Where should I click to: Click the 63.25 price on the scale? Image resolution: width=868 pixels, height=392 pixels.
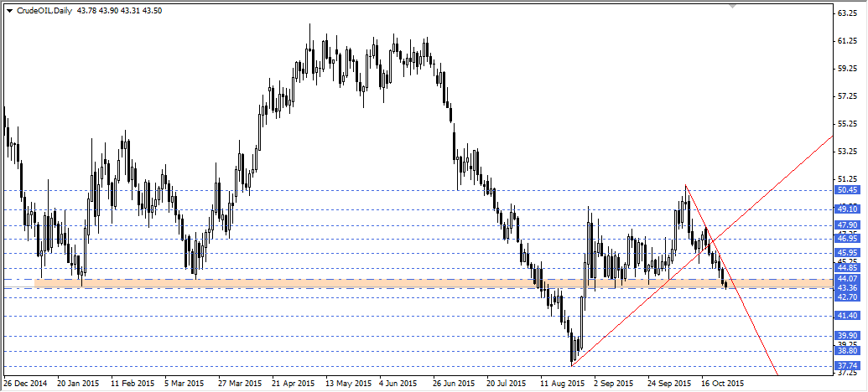tap(847, 14)
